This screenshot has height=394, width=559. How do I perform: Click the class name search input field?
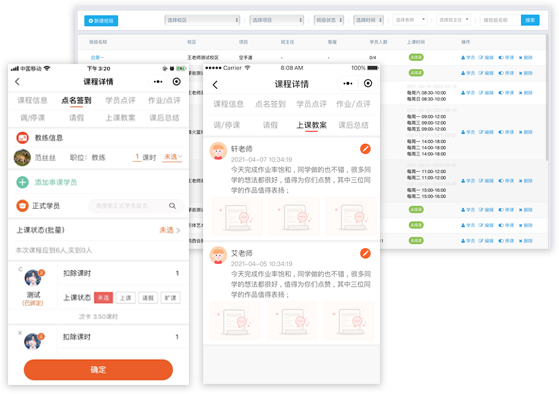tap(500, 20)
